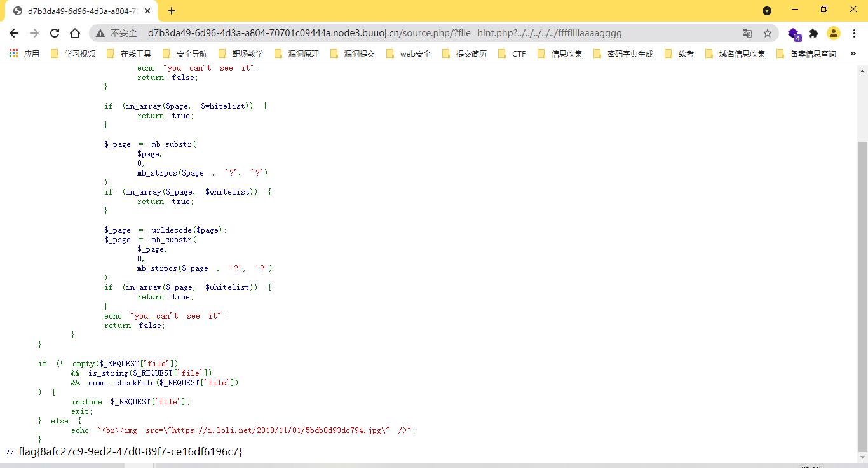Open the 信息收集 bookmark folder
This screenshot has width=868, height=468.
click(x=559, y=54)
